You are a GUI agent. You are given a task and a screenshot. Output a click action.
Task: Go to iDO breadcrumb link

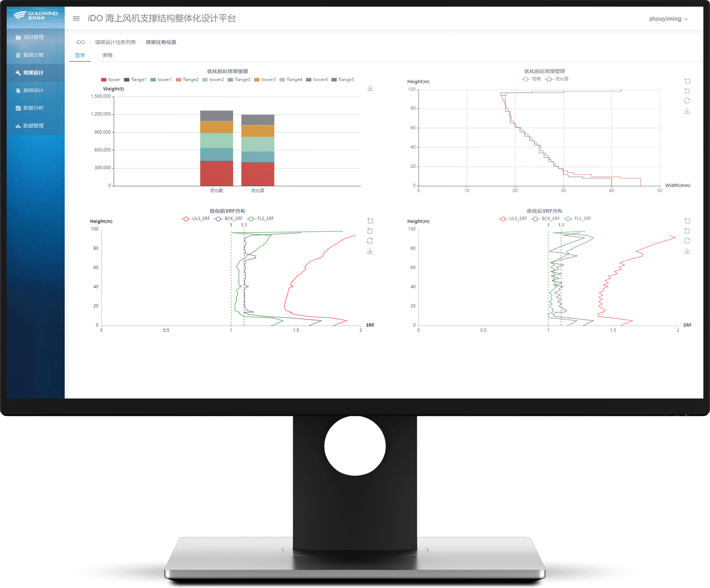coord(80,42)
